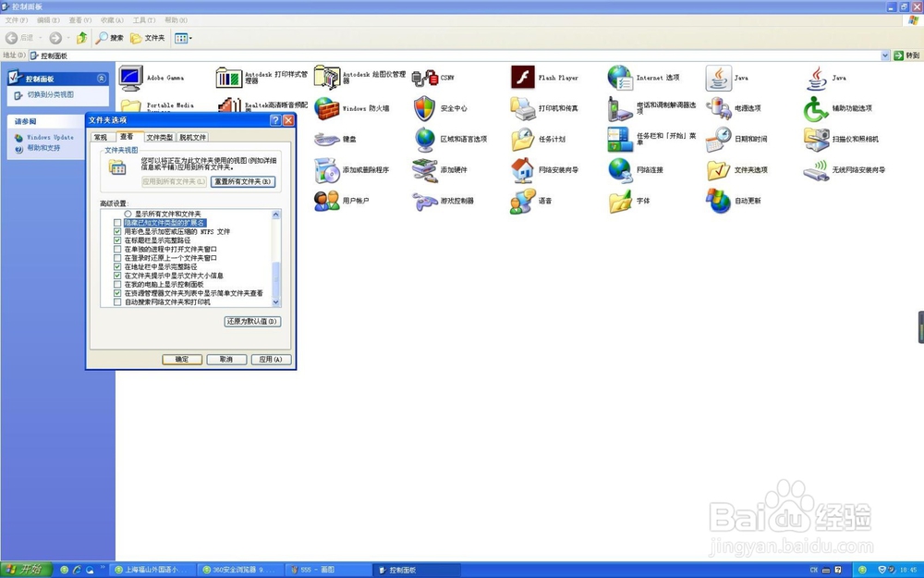Click advanced settings list scroll-up arrow
924x578 pixels.
click(275, 215)
